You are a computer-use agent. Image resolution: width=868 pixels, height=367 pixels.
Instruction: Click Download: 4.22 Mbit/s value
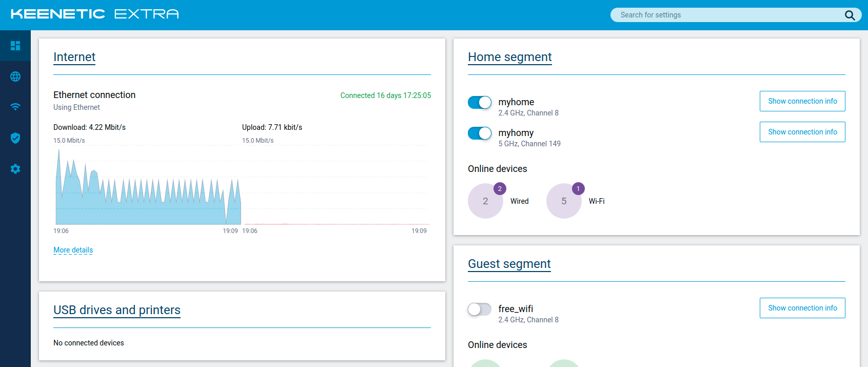(x=89, y=127)
